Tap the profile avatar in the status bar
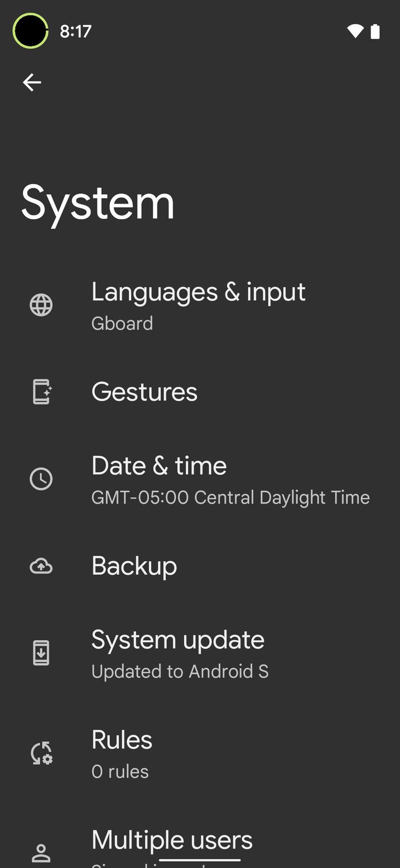Image resolution: width=400 pixels, height=868 pixels. coord(30,31)
